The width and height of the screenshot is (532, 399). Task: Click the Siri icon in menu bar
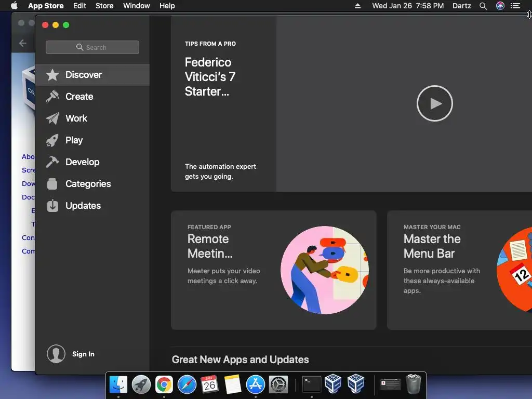pyautogui.click(x=500, y=6)
